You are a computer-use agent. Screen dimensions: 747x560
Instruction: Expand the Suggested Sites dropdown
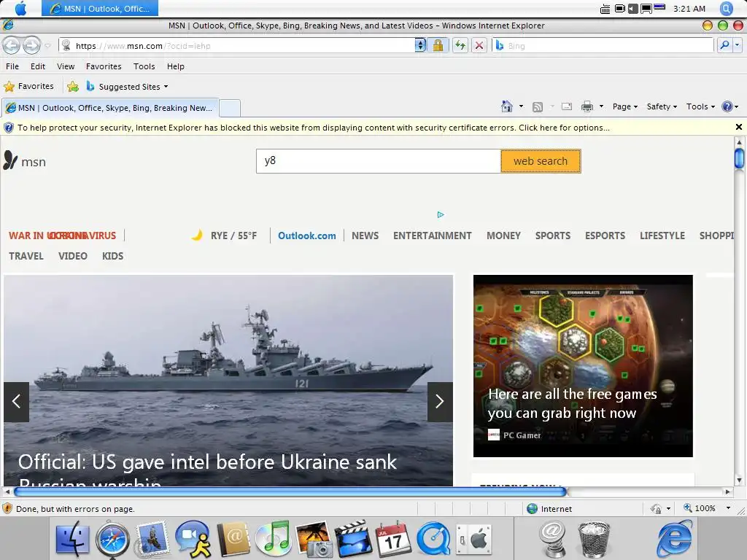pos(166,87)
